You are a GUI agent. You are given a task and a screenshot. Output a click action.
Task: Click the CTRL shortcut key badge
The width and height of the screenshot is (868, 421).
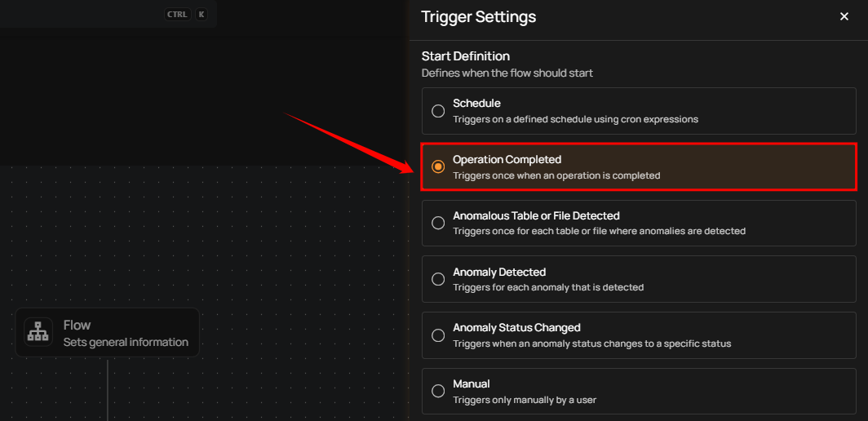tap(177, 14)
